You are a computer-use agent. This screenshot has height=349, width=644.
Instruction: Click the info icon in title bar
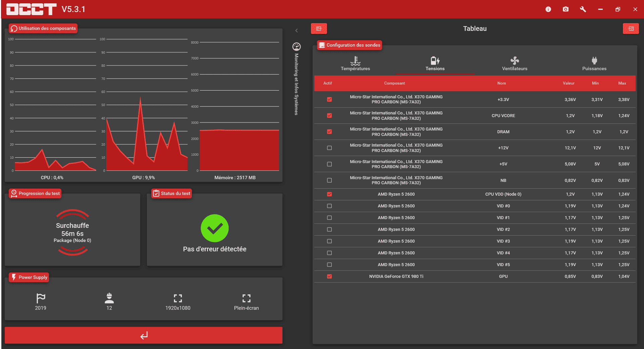click(x=548, y=9)
